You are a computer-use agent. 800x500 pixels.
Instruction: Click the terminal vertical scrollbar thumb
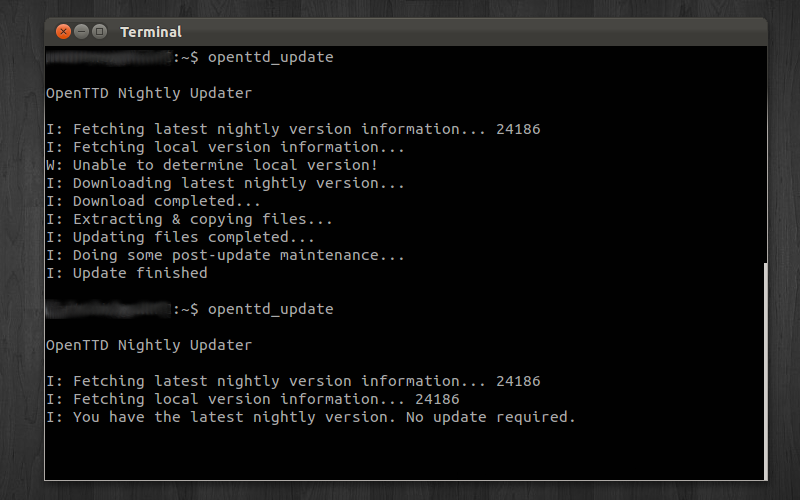click(x=765, y=371)
